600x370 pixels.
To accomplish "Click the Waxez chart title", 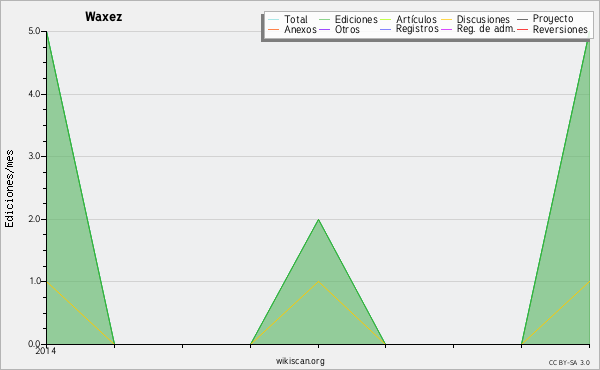I will pyautogui.click(x=104, y=17).
